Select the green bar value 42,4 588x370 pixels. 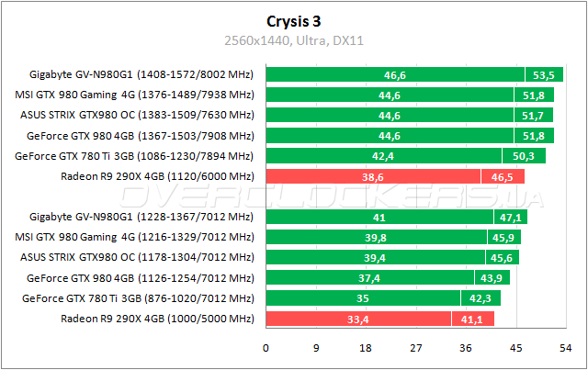383,155
